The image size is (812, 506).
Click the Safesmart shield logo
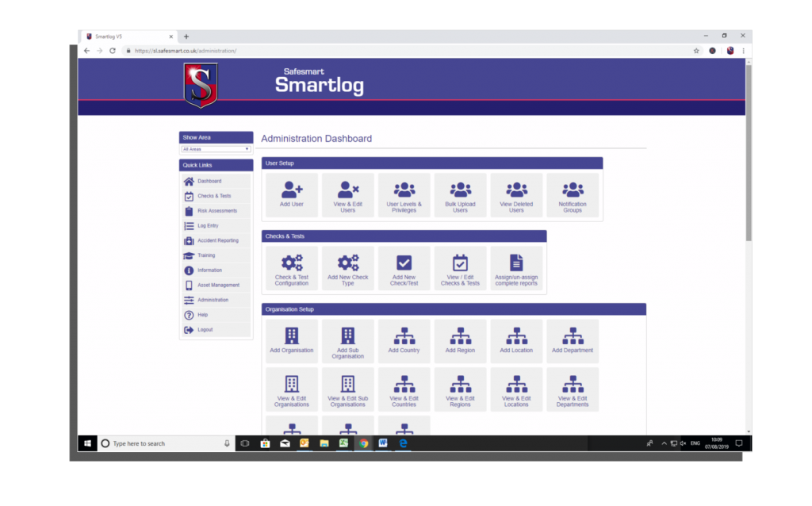point(201,85)
